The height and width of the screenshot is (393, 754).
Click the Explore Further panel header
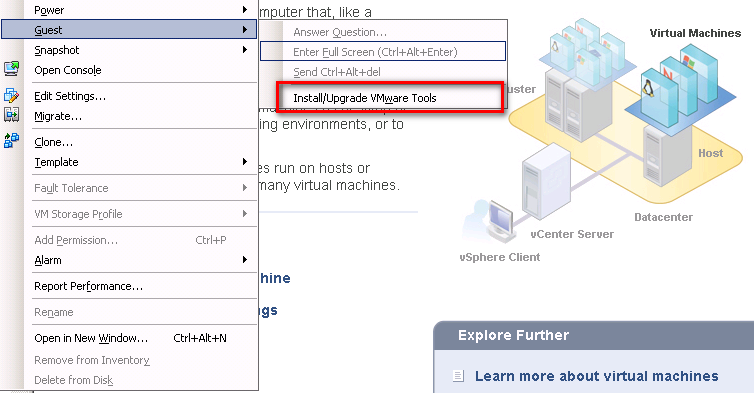pos(594,335)
